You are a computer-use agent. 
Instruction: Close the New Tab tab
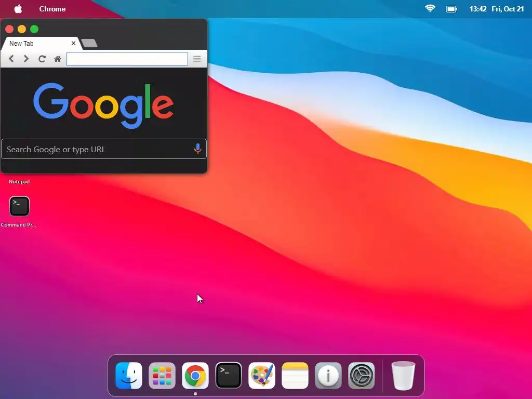point(73,43)
